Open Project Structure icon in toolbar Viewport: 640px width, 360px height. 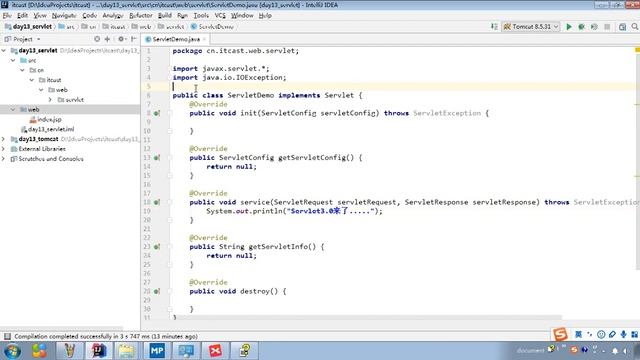tap(622, 27)
